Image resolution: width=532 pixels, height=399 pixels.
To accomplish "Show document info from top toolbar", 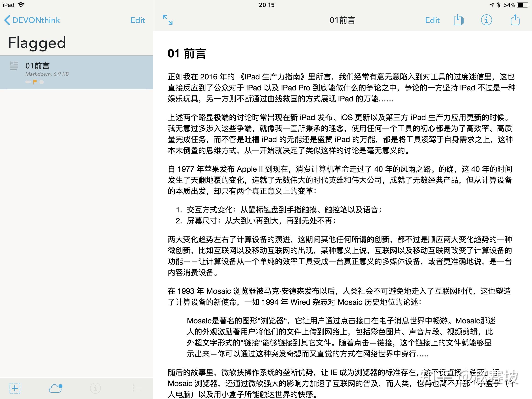I will click(486, 20).
